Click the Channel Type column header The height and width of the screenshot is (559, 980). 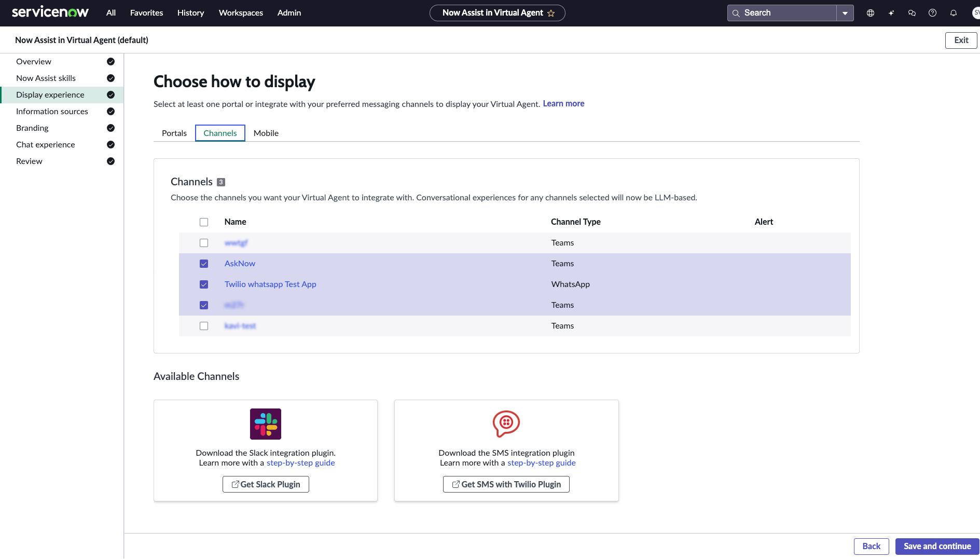(575, 222)
